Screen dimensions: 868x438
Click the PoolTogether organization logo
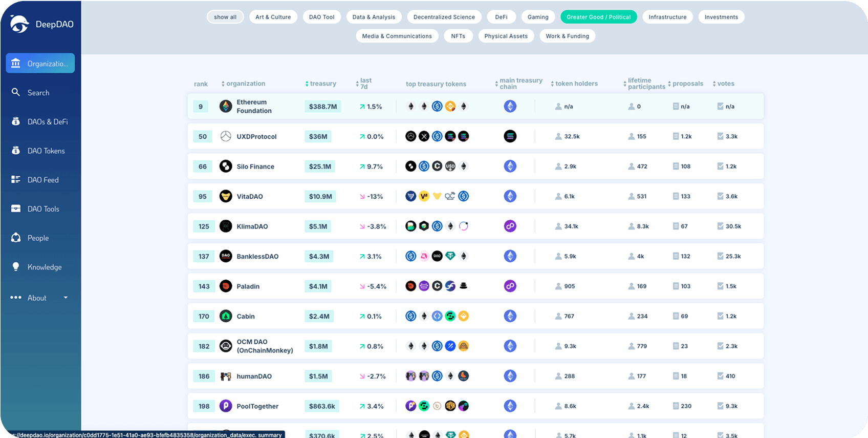tap(226, 406)
